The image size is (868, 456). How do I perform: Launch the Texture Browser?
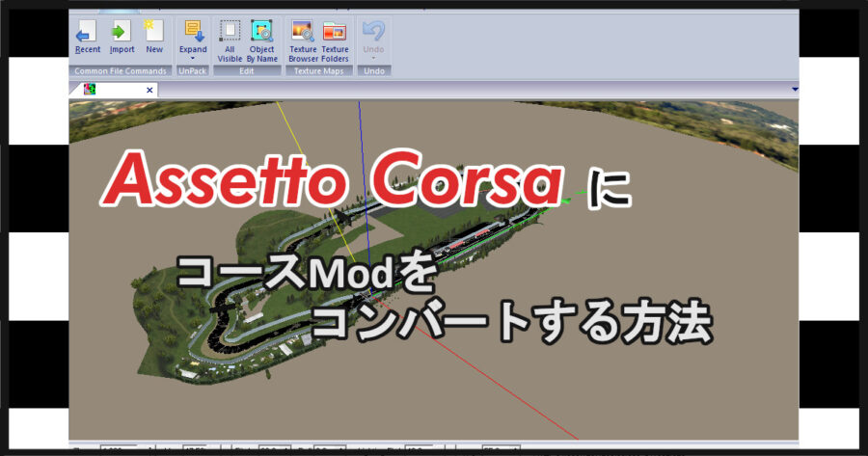pyautogui.click(x=303, y=41)
